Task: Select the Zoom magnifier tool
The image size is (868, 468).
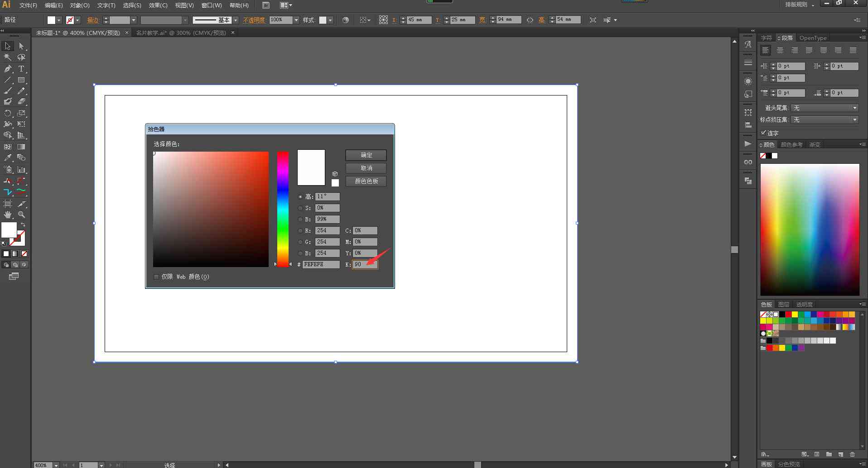Action: pyautogui.click(x=21, y=215)
